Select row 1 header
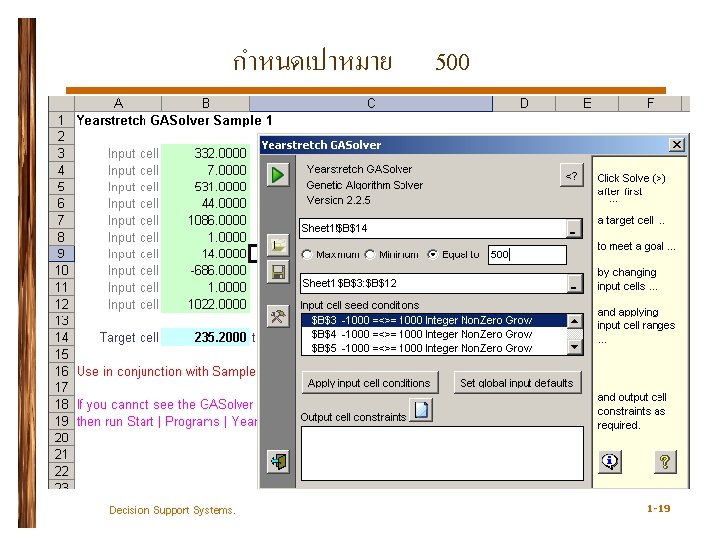 point(61,120)
